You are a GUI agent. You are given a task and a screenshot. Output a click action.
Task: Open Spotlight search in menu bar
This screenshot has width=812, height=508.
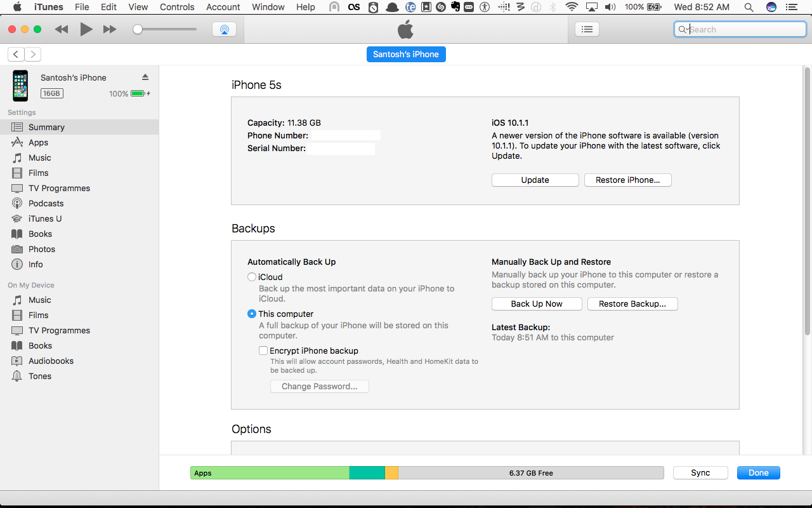749,7
